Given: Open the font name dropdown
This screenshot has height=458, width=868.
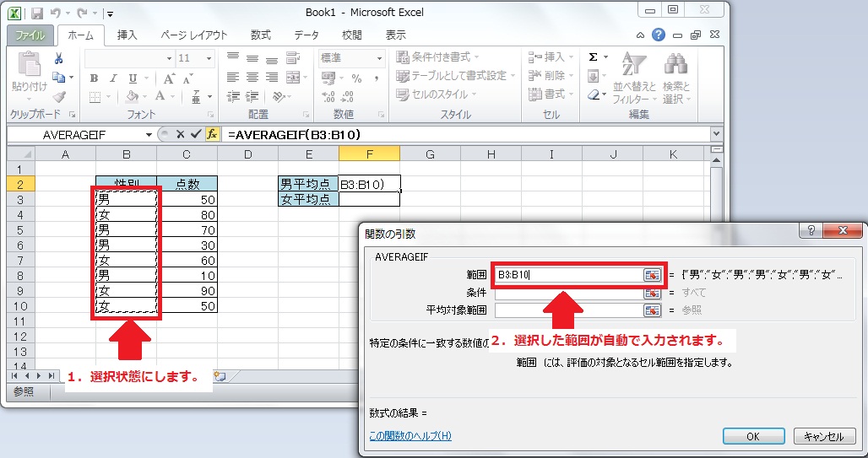Looking at the screenshot, I should coord(170,58).
